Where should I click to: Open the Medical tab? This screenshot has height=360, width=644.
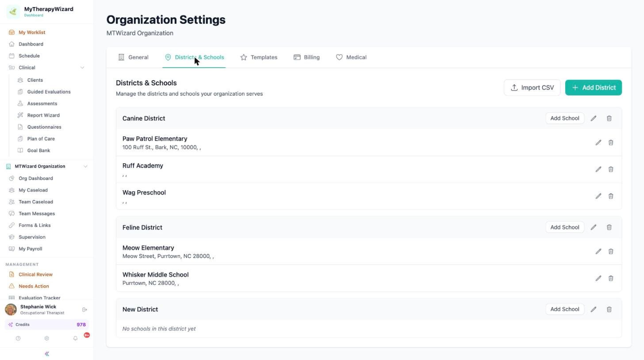click(351, 57)
